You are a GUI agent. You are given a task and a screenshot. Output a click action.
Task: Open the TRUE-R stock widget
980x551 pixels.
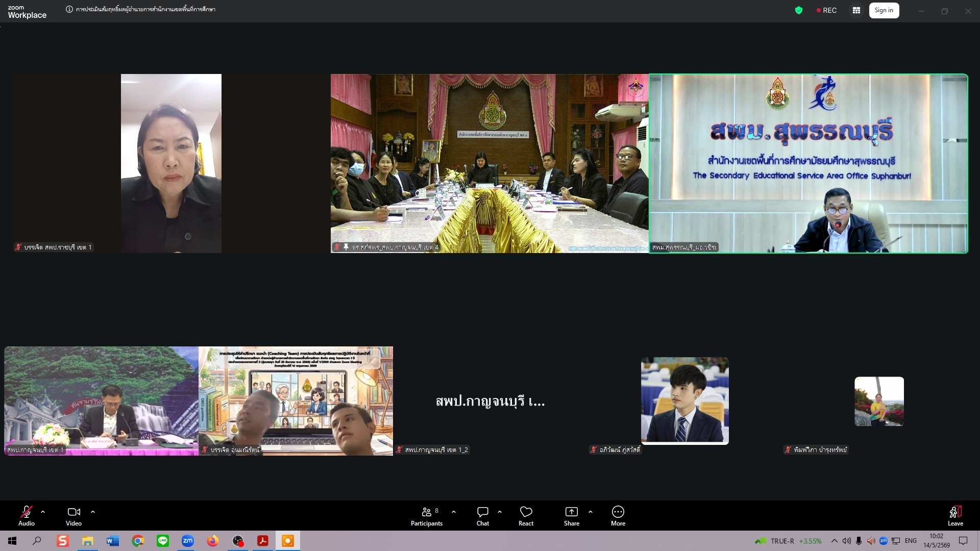pyautogui.click(x=788, y=541)
